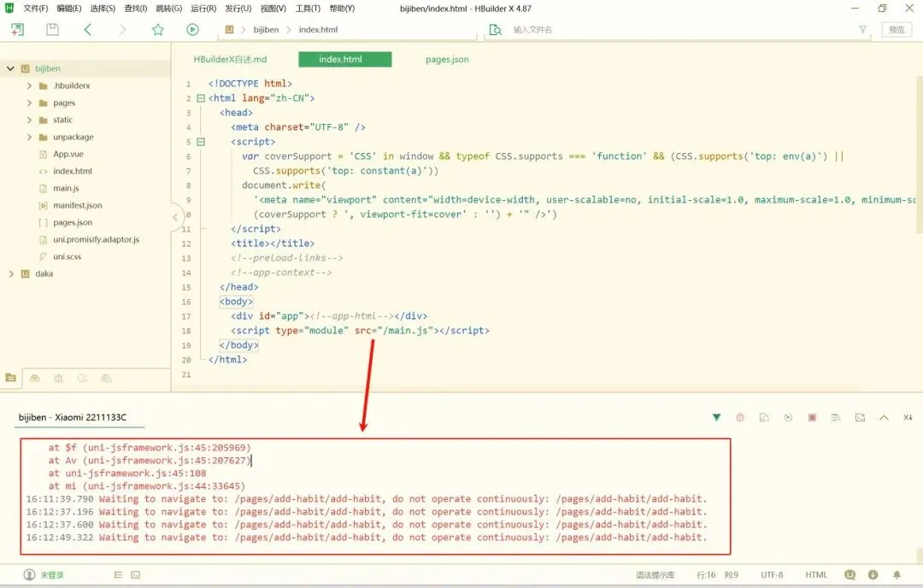The height and width of the screenshot is (588, 923).
Task: Open uni.promisify.adaptor.js file
Action: (x=97, y=239)
